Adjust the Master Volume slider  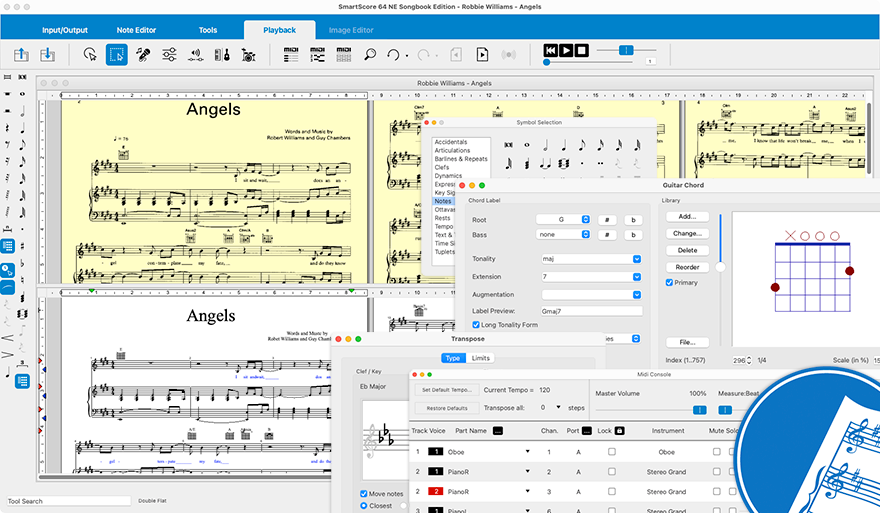(699, 410)
